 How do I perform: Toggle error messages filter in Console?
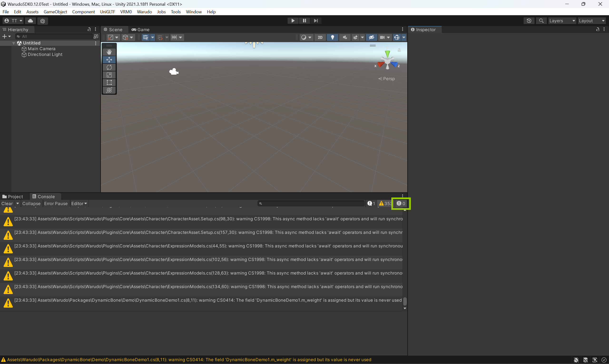401,203
